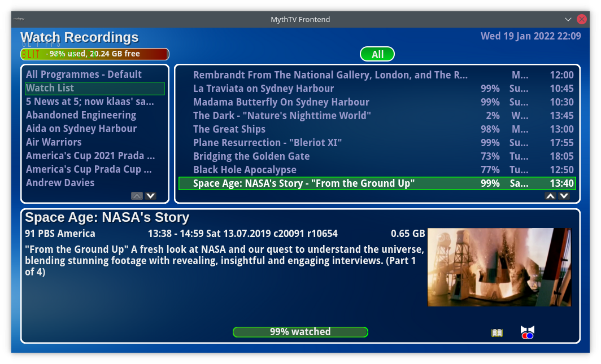Select Aida on Sydney Harbour group

[95, 129]
